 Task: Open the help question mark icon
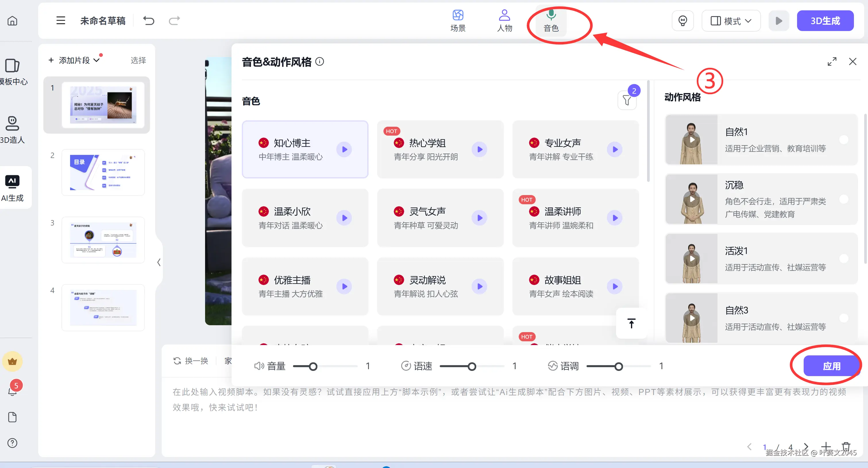[x=12, y=443]
